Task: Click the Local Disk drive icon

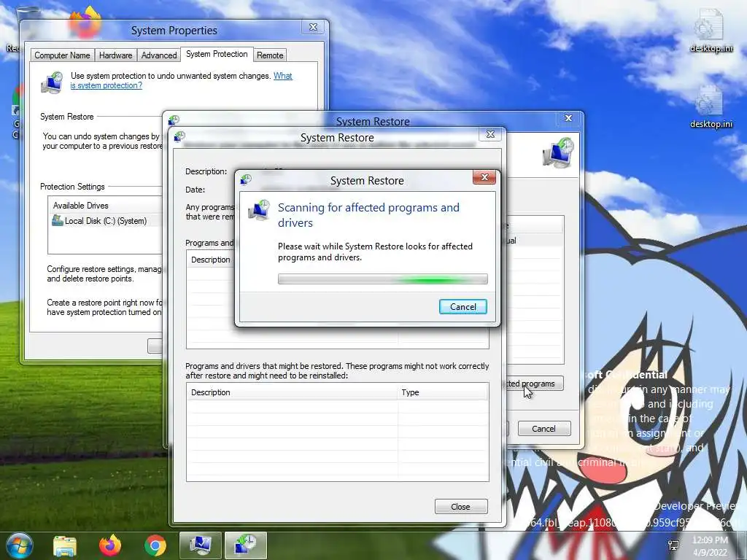Action: [x=57, y=220]
